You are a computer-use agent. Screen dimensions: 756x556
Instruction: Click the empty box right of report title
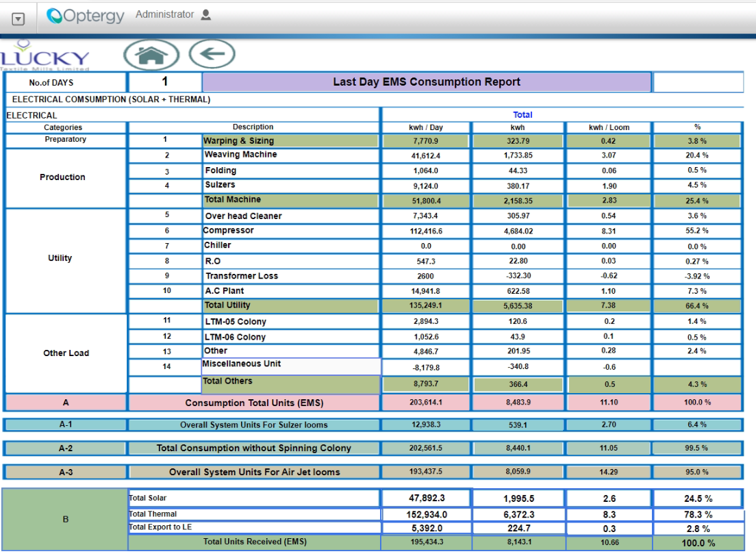tap(698, 82)
